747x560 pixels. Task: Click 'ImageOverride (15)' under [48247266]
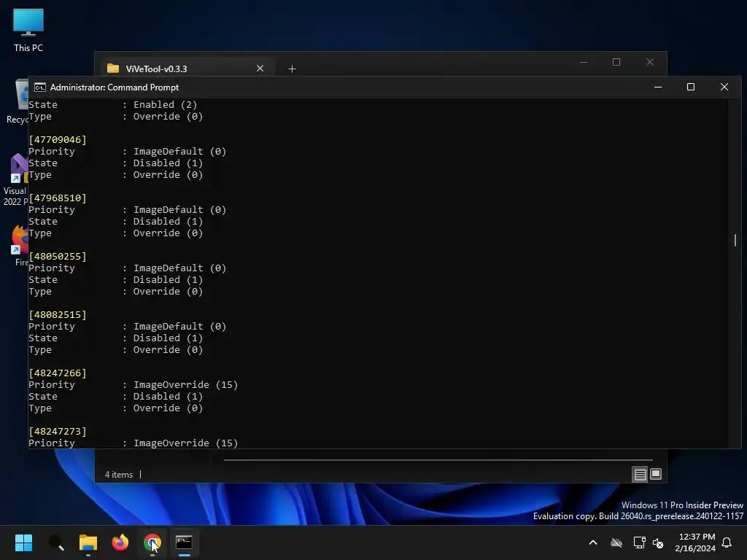185,385
